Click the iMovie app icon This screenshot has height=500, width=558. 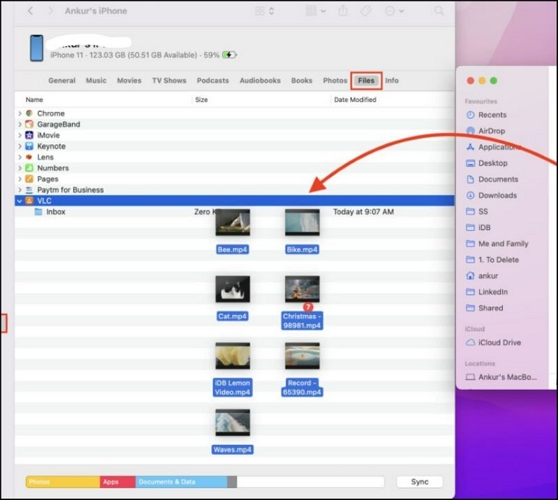click(29, 135)
